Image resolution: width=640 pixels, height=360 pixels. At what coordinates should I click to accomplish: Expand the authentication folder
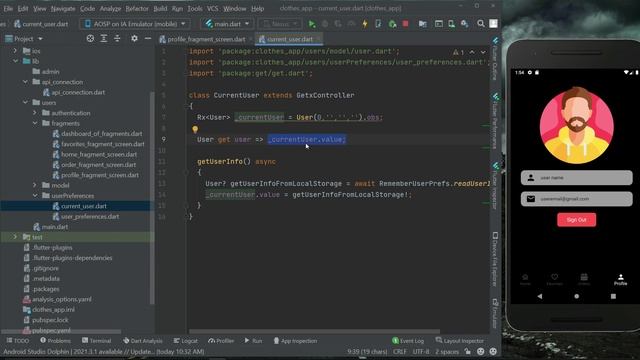pyautogui.click(x=35, y=113)
